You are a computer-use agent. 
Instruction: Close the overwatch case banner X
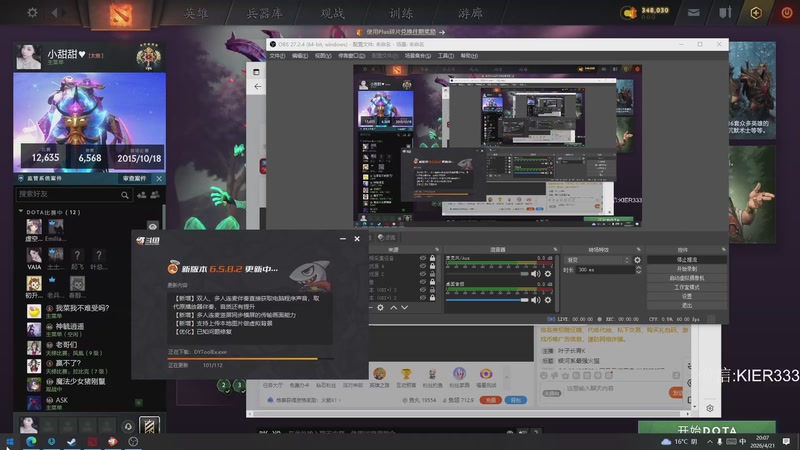tap(159, 179)
